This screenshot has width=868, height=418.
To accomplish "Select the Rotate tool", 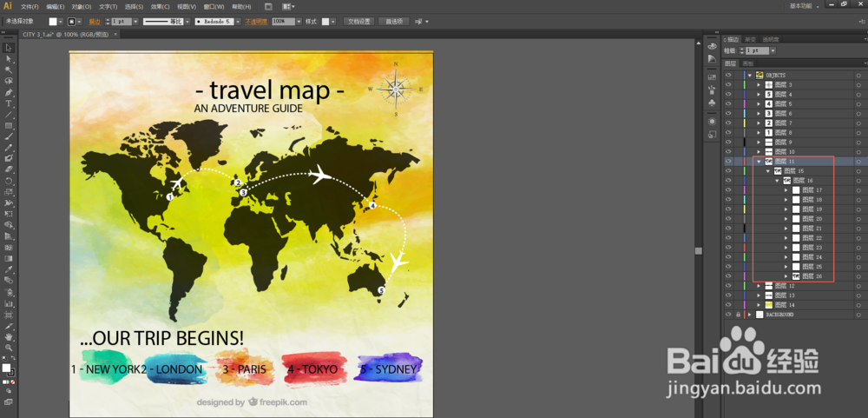I will coord(9,181).
